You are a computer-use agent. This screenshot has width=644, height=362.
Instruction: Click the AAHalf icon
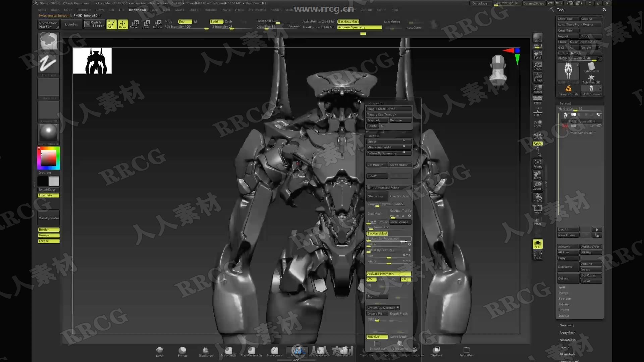(x=538, y=89)
